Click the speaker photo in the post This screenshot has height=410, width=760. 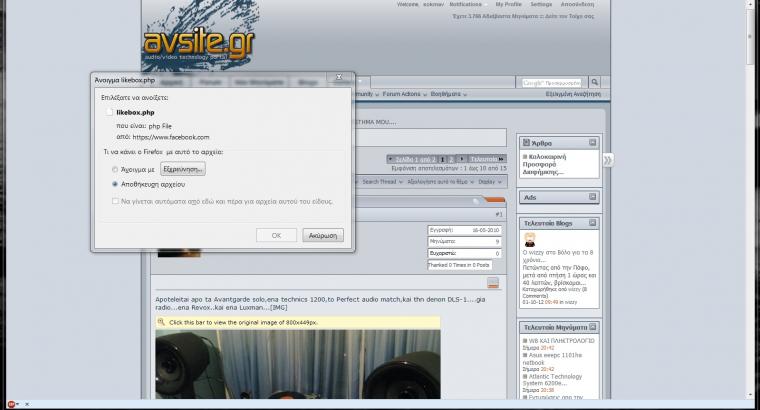pyautogui.click(x=298, y=364)
